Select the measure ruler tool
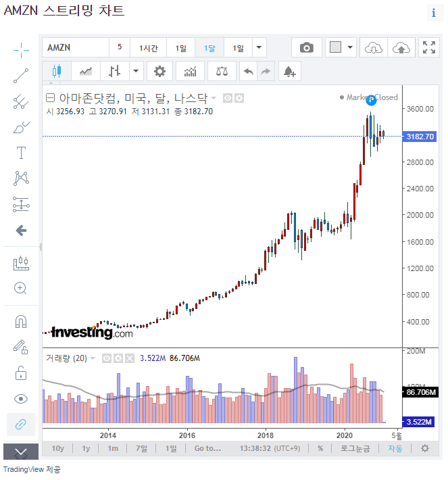 21,263
